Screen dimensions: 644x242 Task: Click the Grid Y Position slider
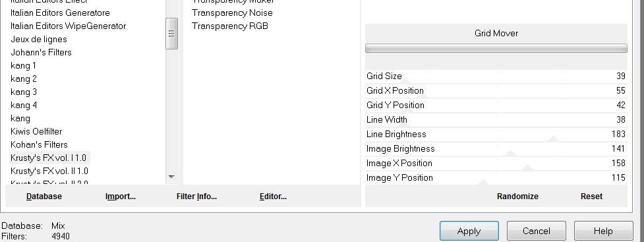(496, 106)
